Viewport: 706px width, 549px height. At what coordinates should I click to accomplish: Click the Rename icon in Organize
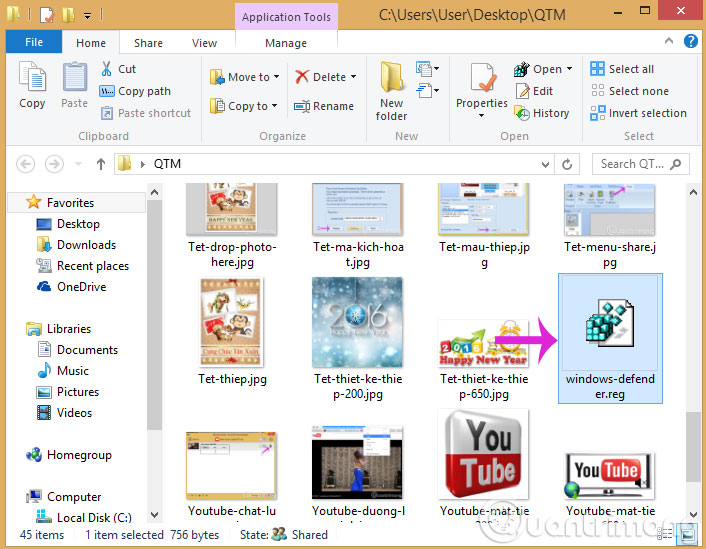click(x=302, y=106)
